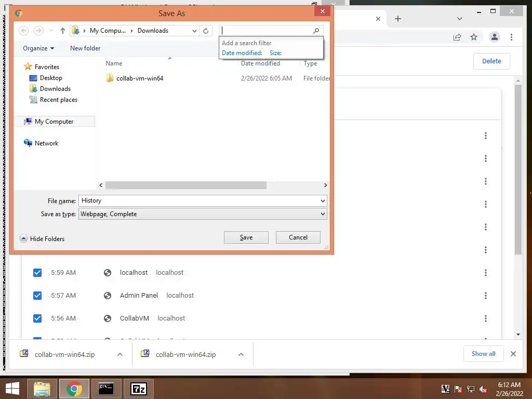Open Chrome tab search chevron

[x=459, y=19]
